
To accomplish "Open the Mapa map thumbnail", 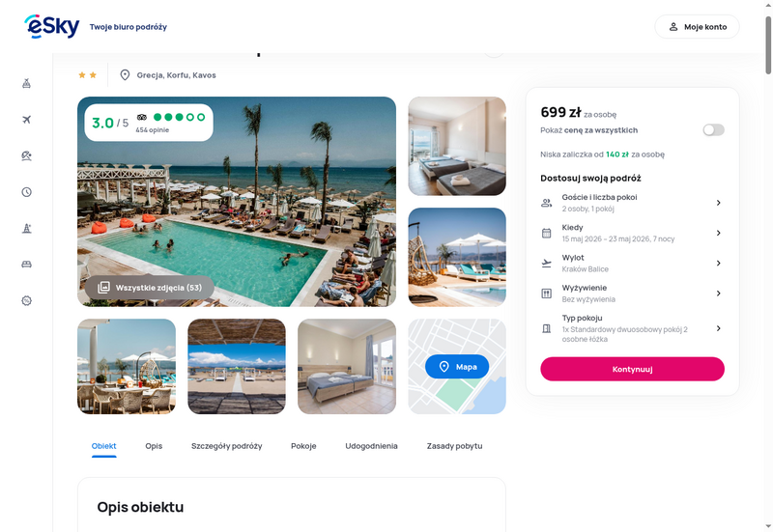I will click(457, 367).
